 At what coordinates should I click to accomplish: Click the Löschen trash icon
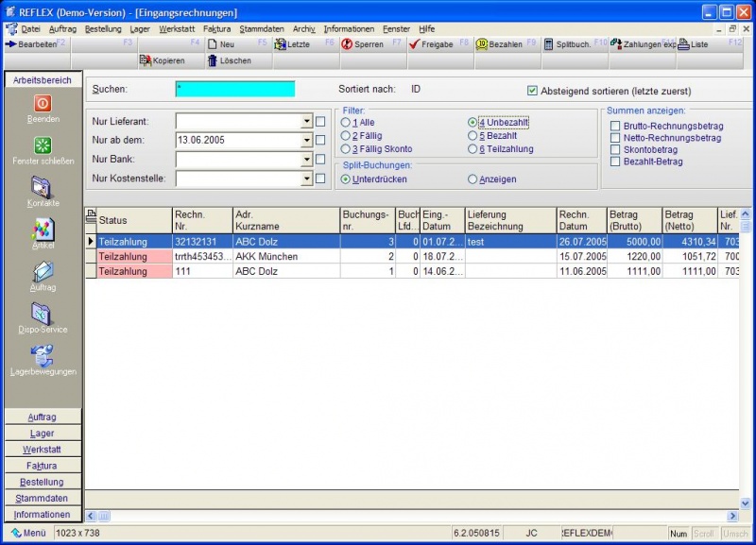pos(212,60)
